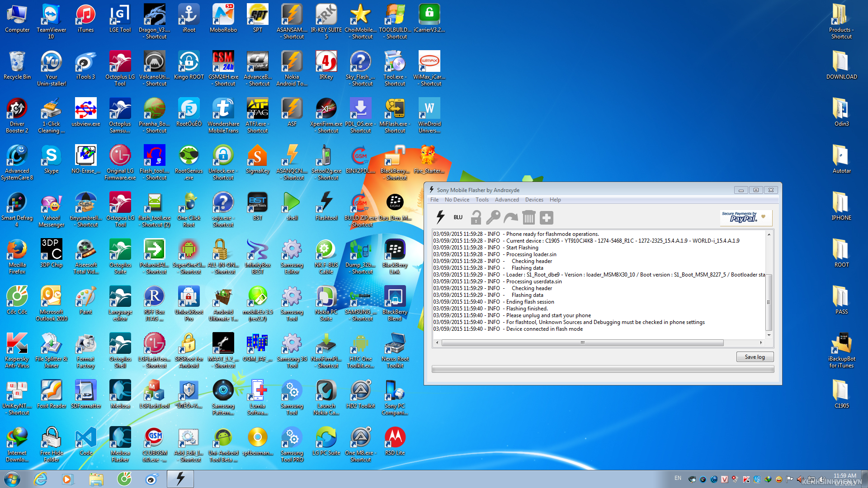The height and width of the screenshot is (488, 868).
Task: Select the MiFlash.exe shortcut icon
Action: pyautogui.click(x=395, y=115)
